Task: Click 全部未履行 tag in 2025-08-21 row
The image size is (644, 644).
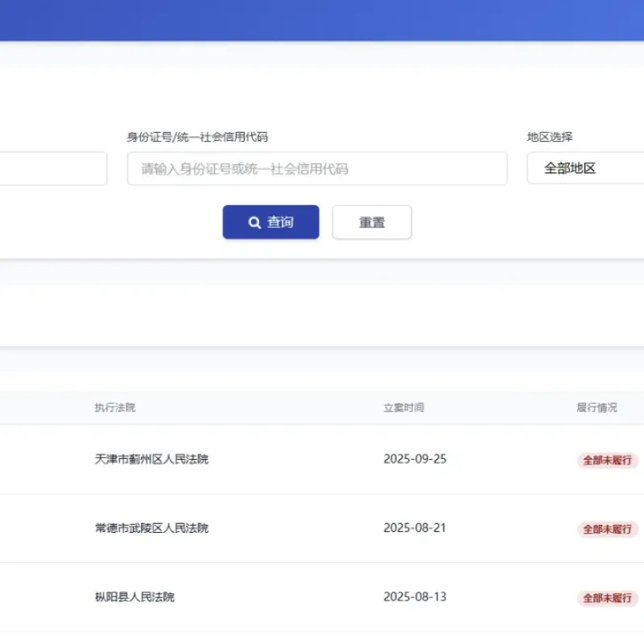Action: click(x=608, y=529)
